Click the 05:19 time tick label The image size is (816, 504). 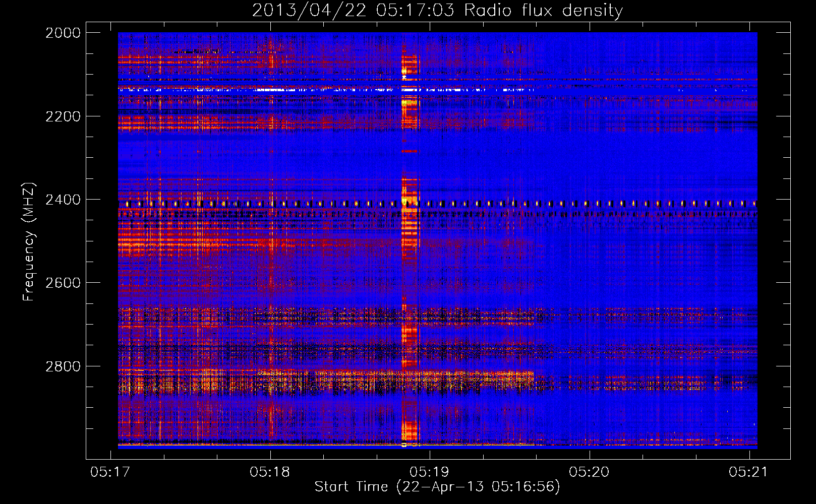(429, 472)
